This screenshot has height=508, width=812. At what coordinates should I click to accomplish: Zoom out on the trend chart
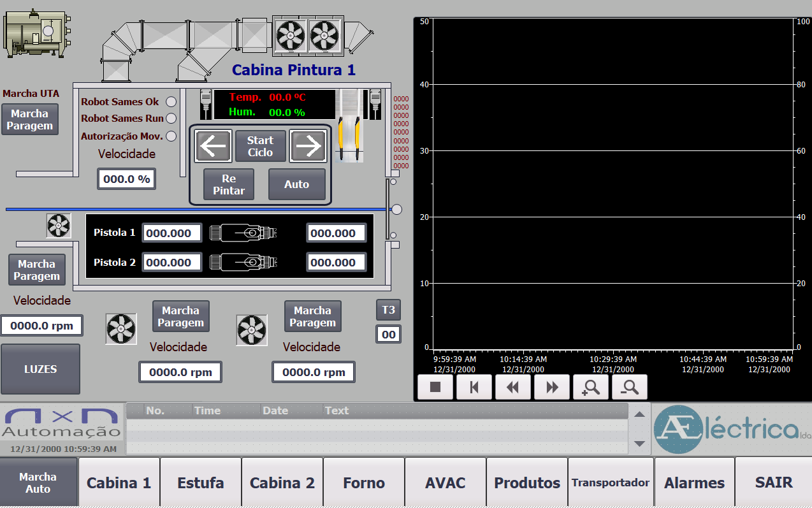pos(629,387)
